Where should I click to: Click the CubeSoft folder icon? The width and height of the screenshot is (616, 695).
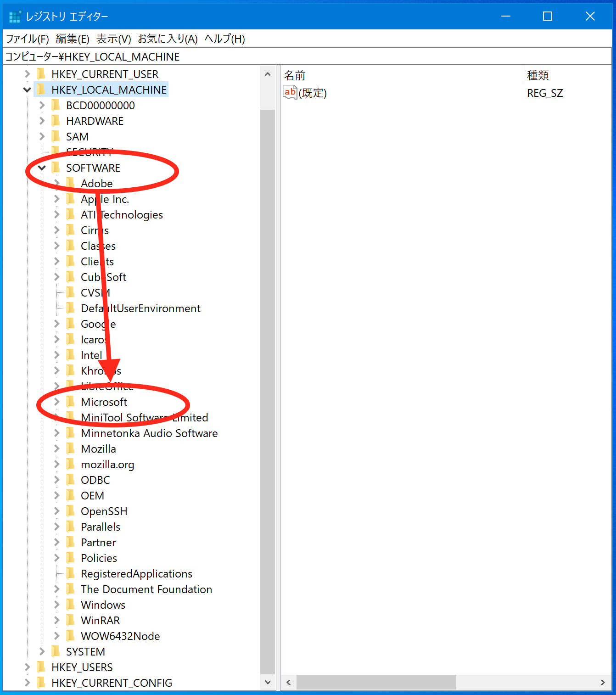coord(70,277)
